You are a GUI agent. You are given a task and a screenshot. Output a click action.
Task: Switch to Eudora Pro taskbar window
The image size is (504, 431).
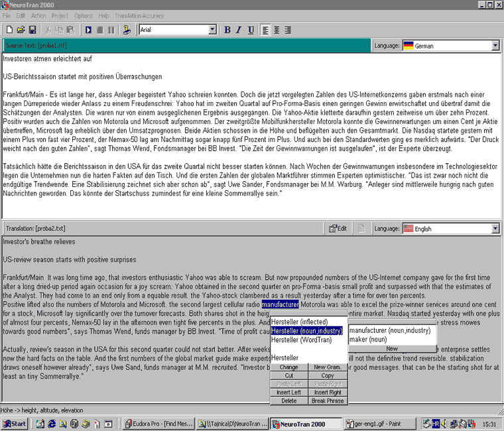(159, 424)
